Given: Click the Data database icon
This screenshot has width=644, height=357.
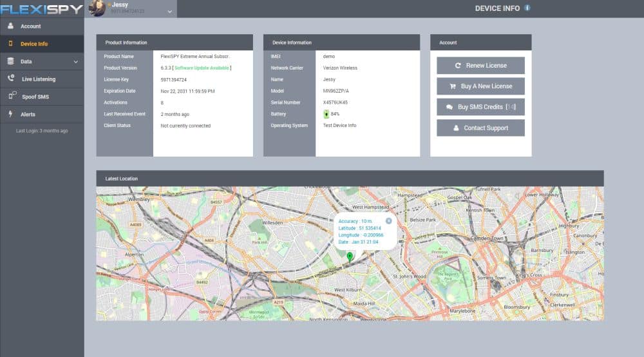Looking at the screenshot, I should point(11,61).
